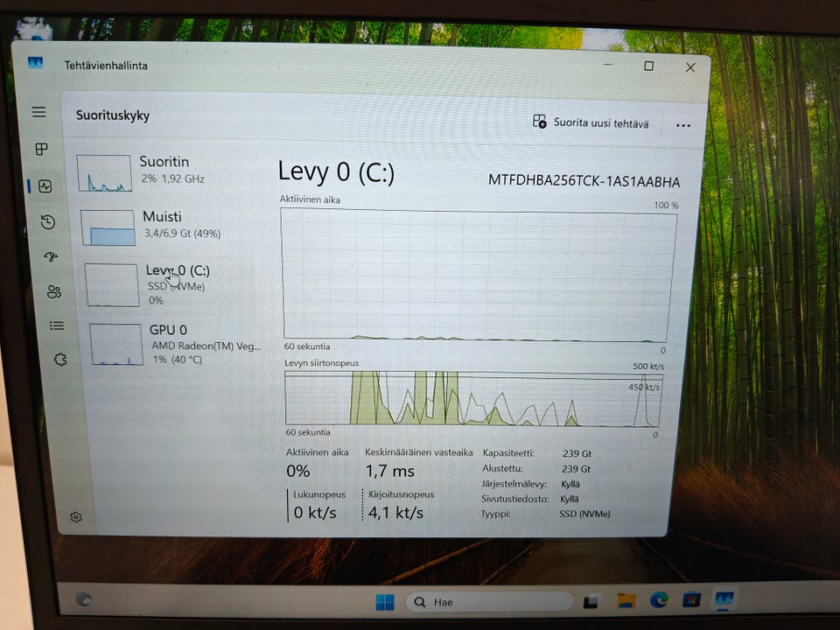This screenshot has height=630, width=840.
Task: Open File Explorer from the taskbar
Action: tap(626, 600)
